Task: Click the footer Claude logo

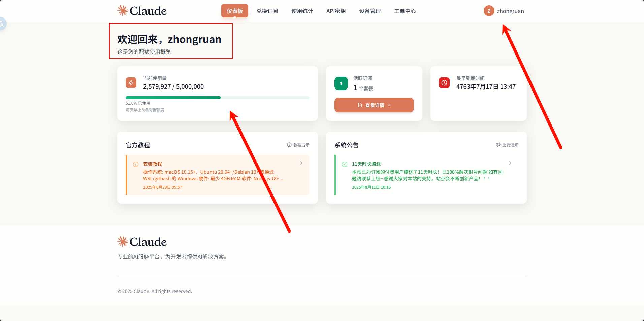Action: coord(142,242)
